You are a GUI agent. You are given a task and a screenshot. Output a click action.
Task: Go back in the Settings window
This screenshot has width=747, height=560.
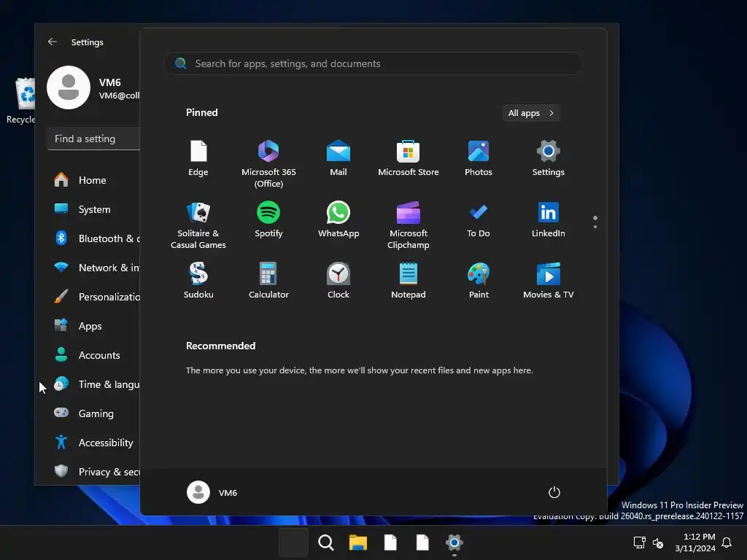[53, 42]
